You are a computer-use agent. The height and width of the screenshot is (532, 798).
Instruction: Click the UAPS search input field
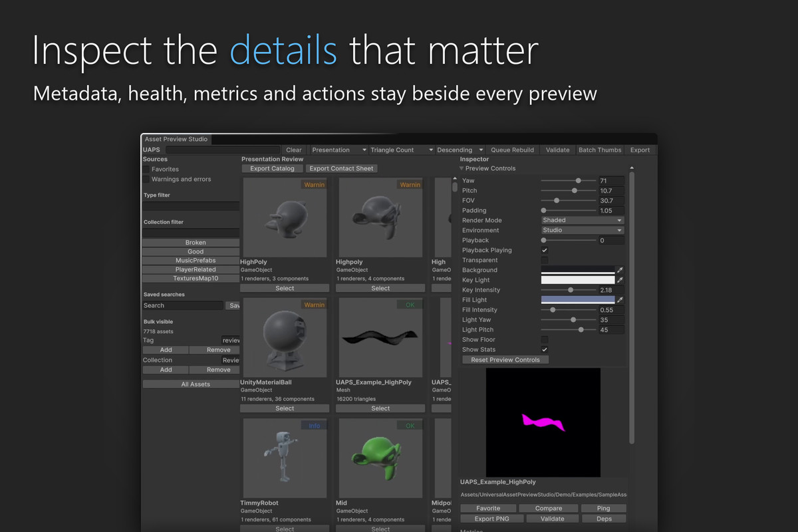(x=223, y=150)
